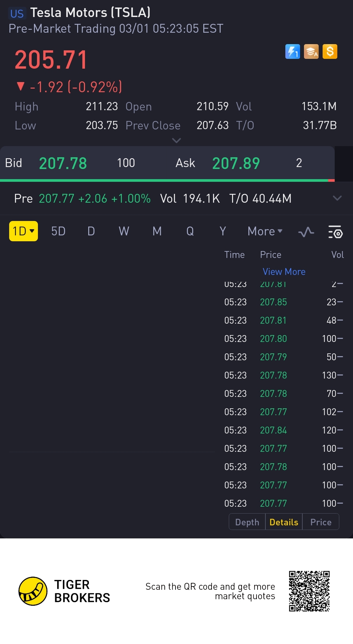Open View More trades link
This screenshot has height=644, width=353.
coord(284,272)
